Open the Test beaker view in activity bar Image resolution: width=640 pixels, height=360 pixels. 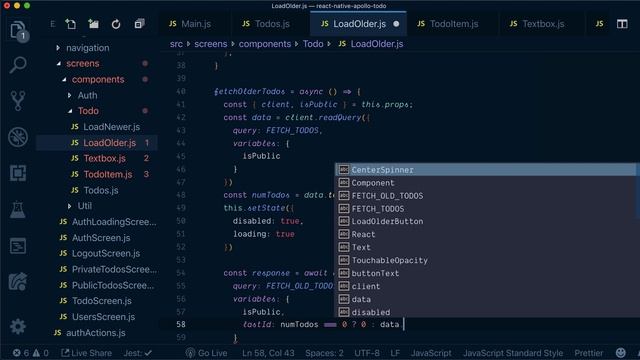click(x=18, y=209)
